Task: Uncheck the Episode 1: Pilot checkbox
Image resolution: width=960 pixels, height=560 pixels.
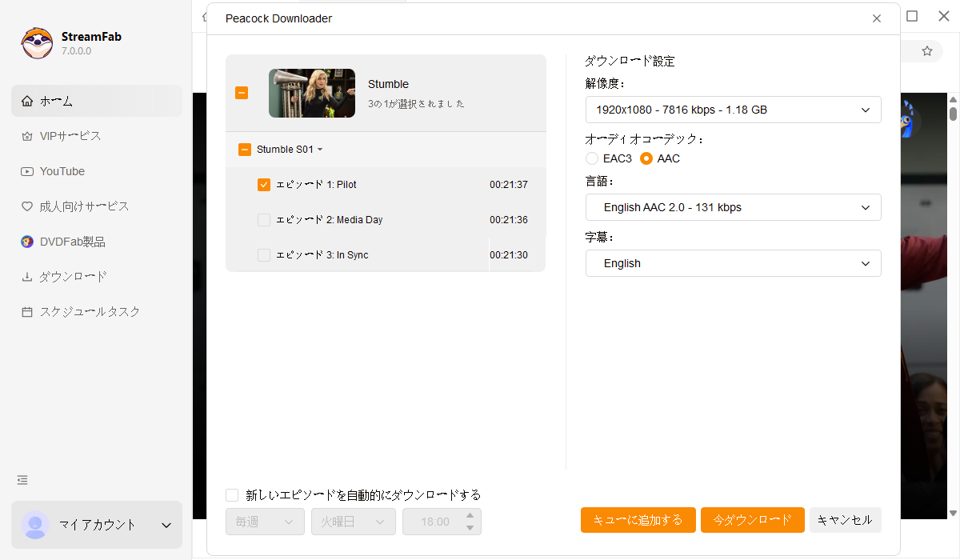Action: coord(264,185)
